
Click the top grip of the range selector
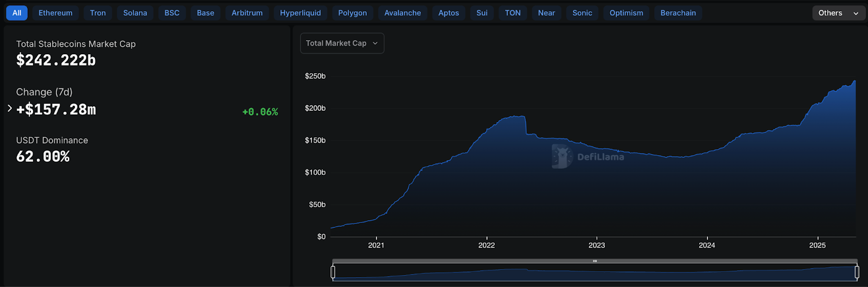point(595,261)
